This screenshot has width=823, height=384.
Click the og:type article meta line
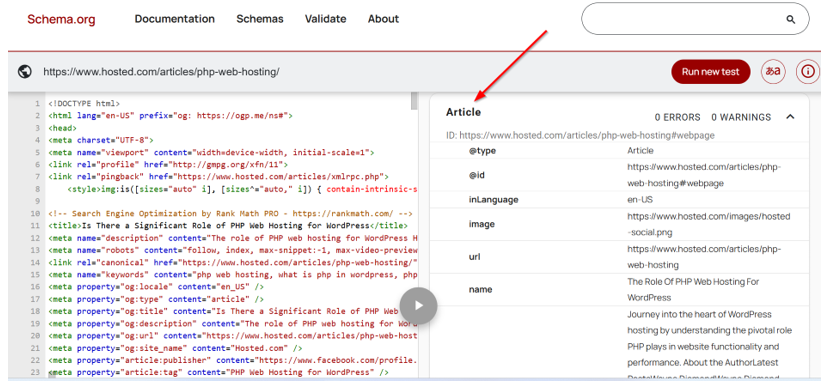point(156,299)
